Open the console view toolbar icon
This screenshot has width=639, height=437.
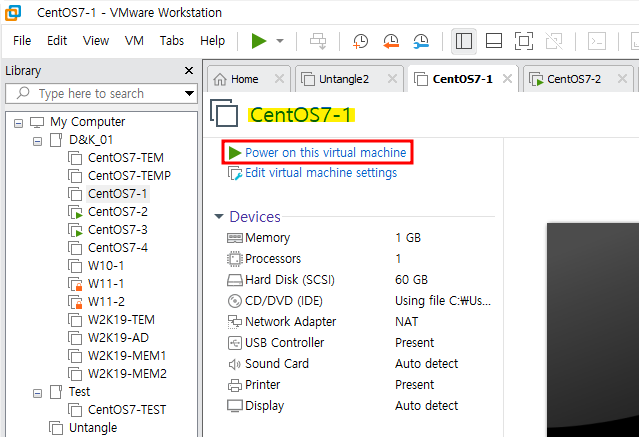click(597, 41)
